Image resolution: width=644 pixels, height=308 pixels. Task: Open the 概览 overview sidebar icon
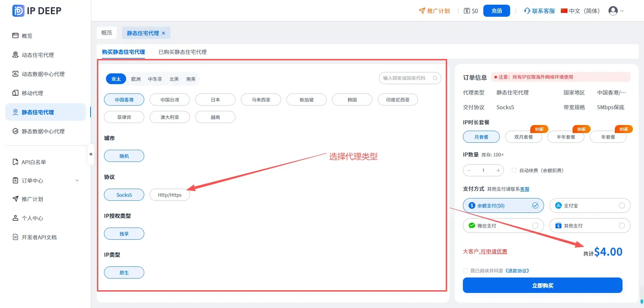pyautogui.click(x=15, y=36)
